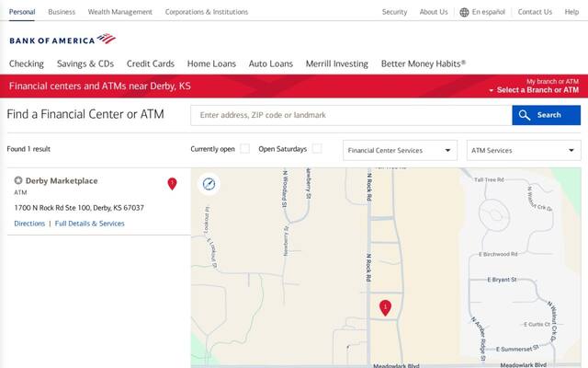The image size is (588, 368).
Task: Open the Help link
Action: point(571,12)
